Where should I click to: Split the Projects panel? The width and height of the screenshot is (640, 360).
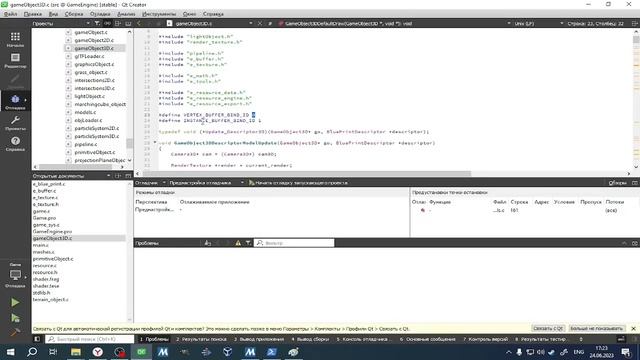click(118, 23)
